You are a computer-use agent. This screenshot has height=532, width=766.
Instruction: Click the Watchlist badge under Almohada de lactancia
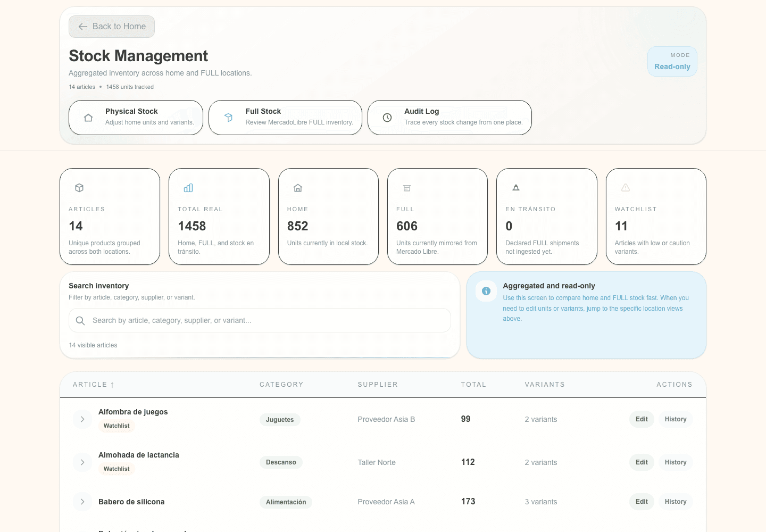(x=116, y=469)
